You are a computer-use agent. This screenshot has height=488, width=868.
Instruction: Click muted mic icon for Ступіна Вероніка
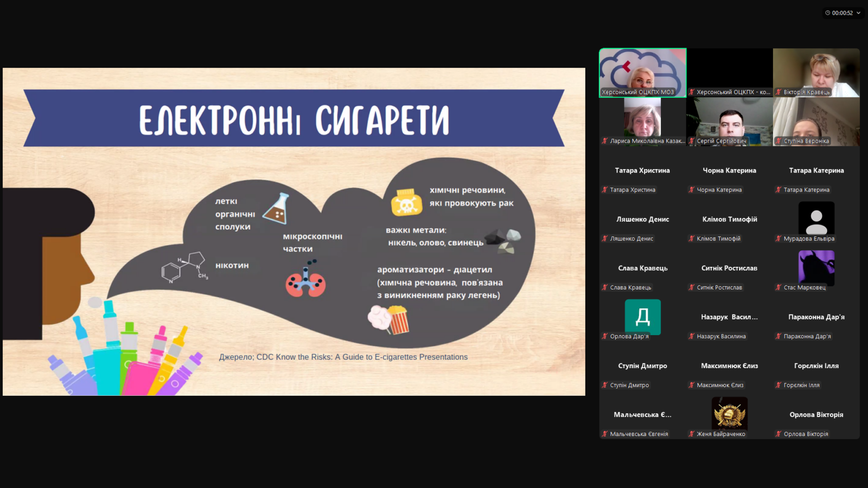(x=778, y=141)
